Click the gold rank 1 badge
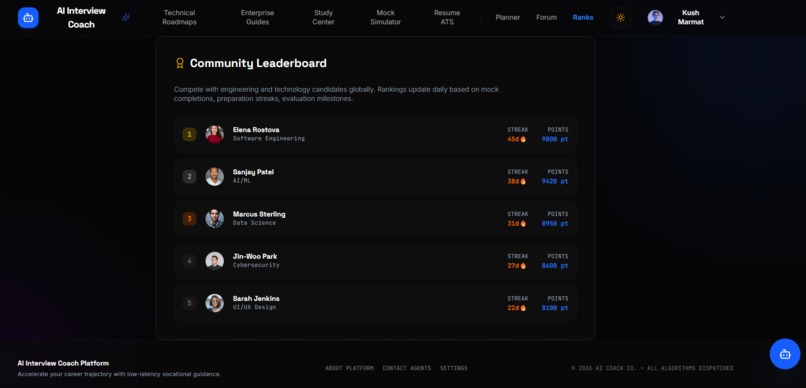This screenshot has width=806, height=388. [189, 135]
